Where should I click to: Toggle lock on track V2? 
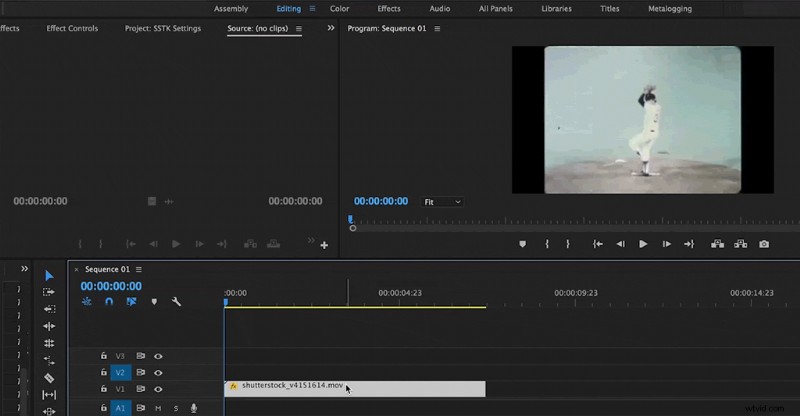104,372
